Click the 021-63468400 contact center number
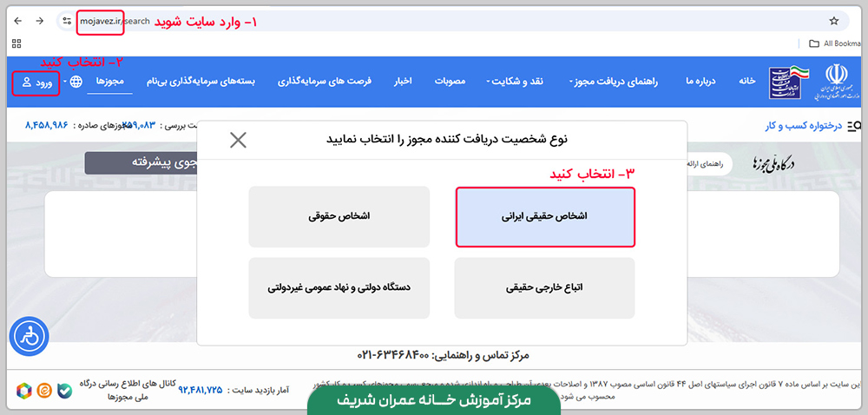868x415 pixels. tap(393, 355)
